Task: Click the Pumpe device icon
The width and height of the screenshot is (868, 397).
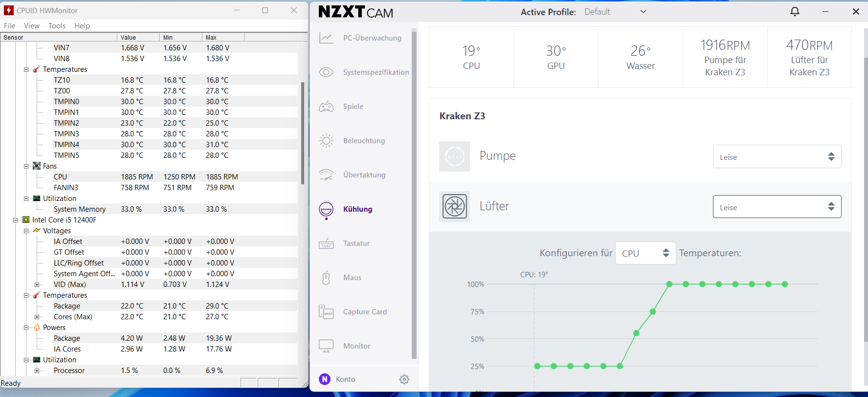Action: tap(454, 156)
